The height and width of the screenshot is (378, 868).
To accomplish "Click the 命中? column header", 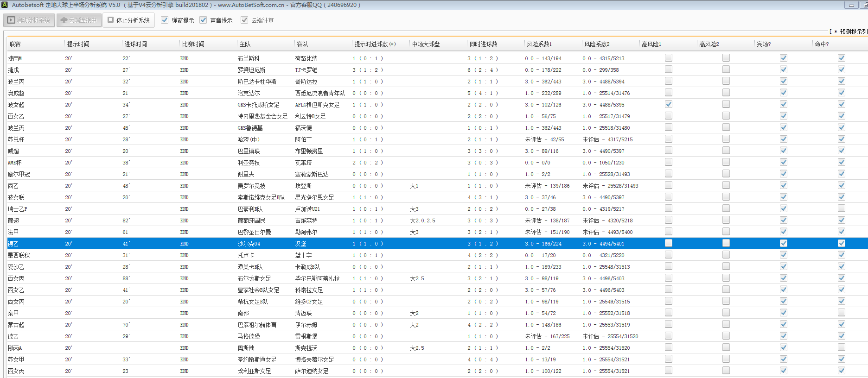I will [x=821, y=44].
